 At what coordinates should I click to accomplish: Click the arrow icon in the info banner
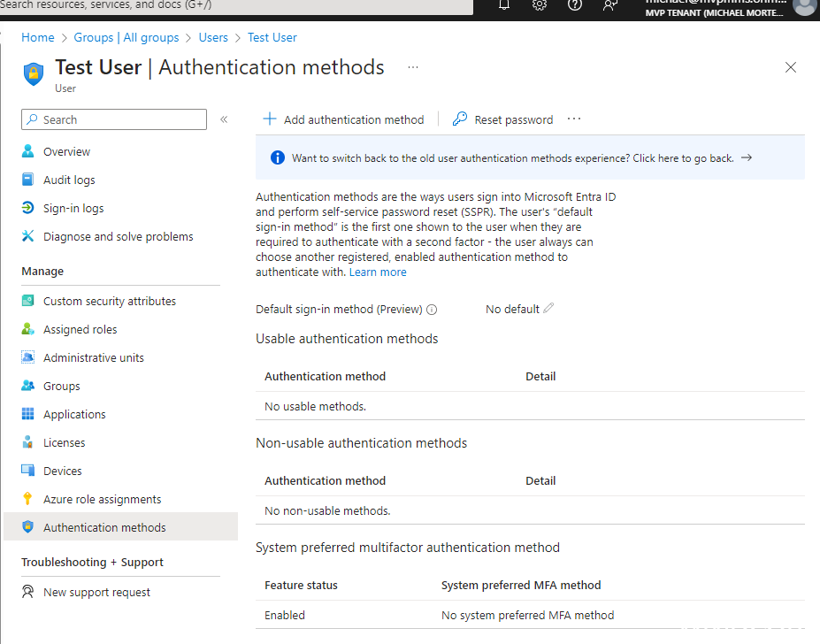(747, 158)
